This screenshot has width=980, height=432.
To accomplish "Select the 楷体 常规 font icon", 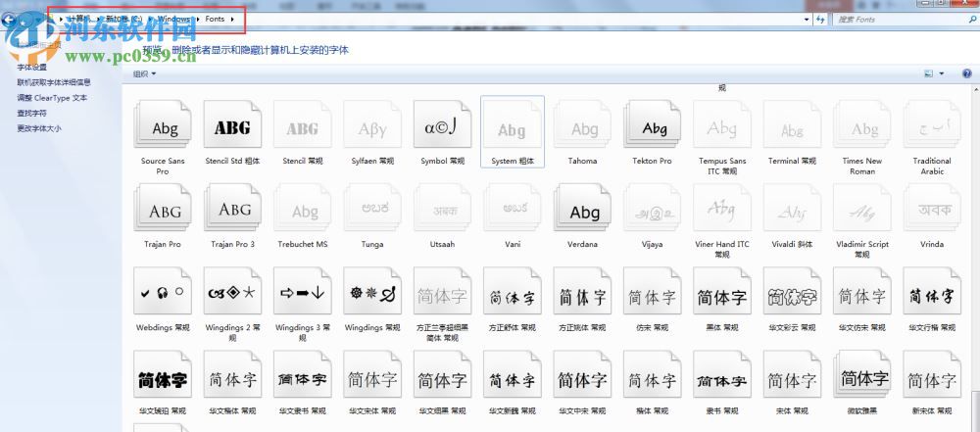I will tap(653, 374).
